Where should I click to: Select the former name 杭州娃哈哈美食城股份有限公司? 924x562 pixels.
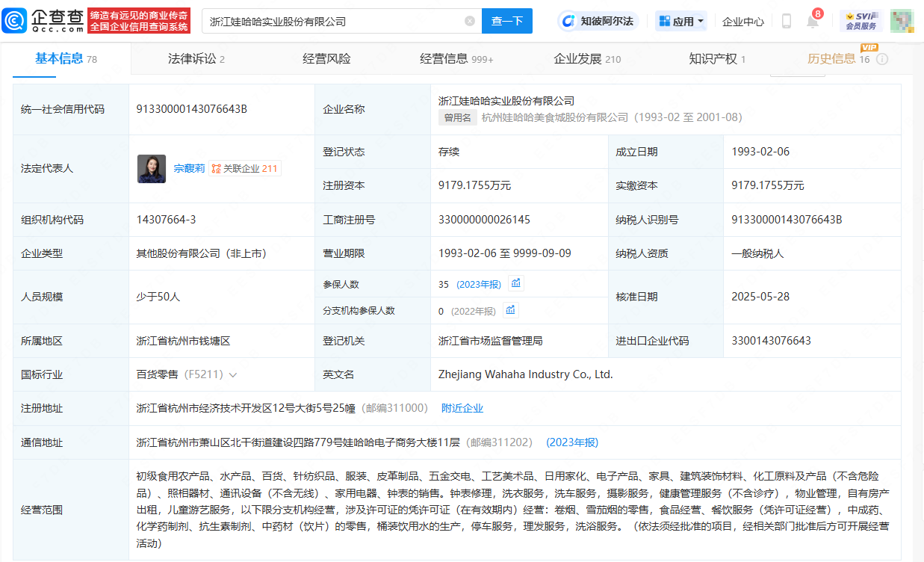pyautogui.click(x=555, y=117)
